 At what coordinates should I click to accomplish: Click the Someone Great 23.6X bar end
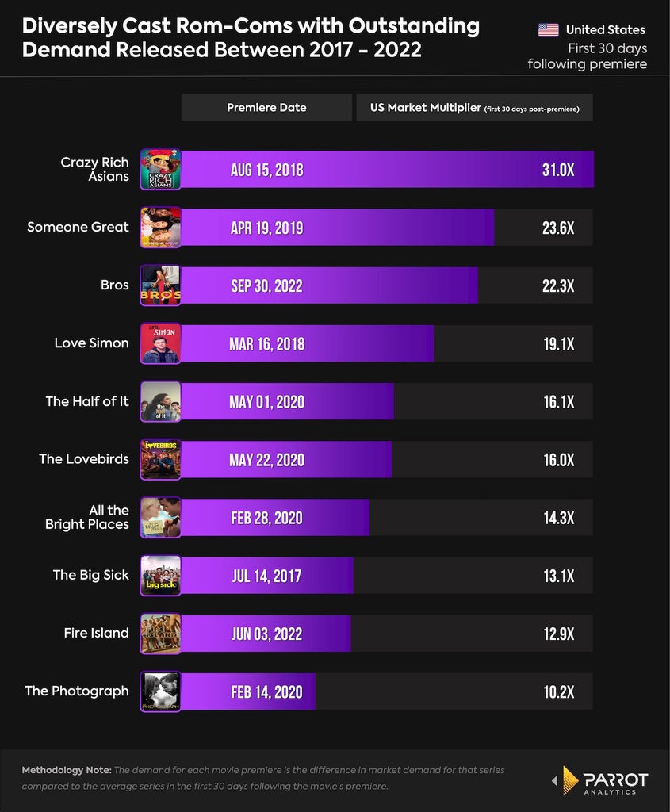click(558, 228)
